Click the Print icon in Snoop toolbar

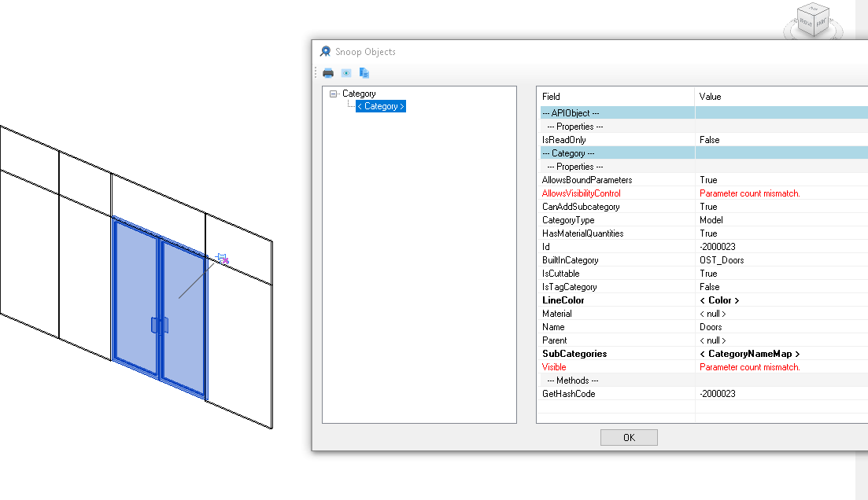pyautogui.click(x=328, y=73)
